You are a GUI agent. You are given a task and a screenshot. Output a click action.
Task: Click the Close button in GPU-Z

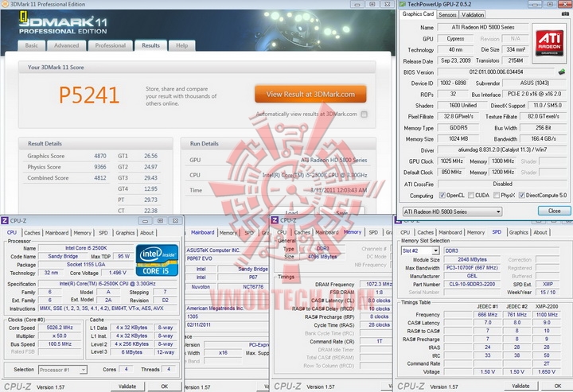tap(554, 211)
